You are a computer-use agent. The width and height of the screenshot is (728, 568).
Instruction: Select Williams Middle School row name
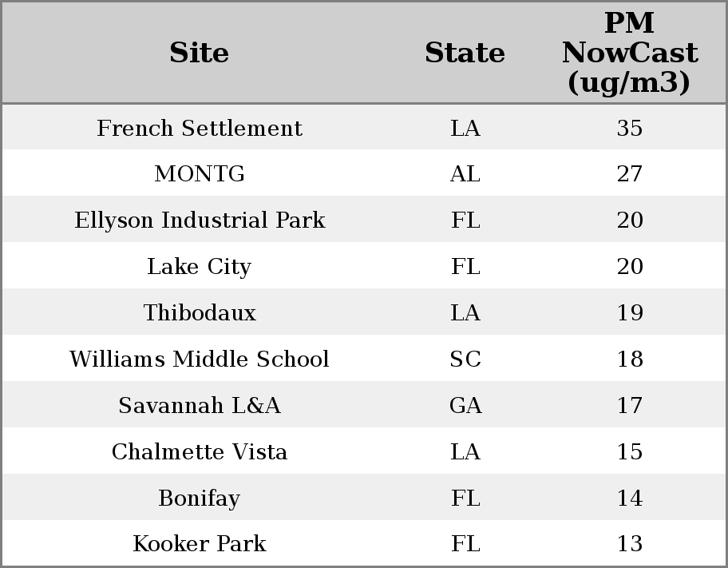tap(200, 359)
